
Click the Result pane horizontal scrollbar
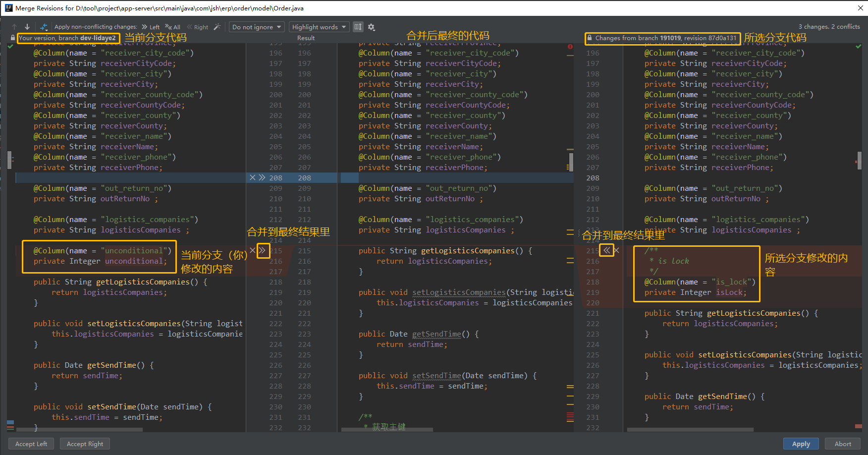(x=387, y=430)
